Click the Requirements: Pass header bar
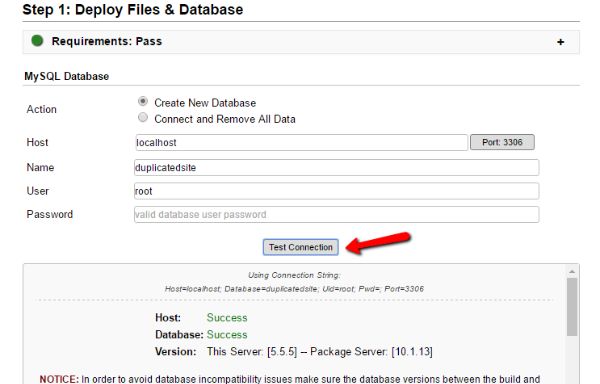The image size is (600, 384). click(x=301, y=42)
